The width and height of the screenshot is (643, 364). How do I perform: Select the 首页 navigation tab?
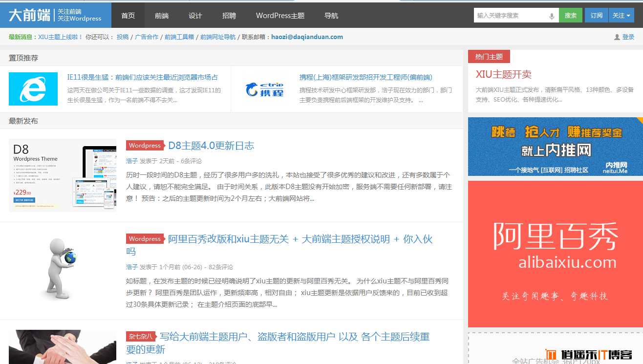(128, 16)
